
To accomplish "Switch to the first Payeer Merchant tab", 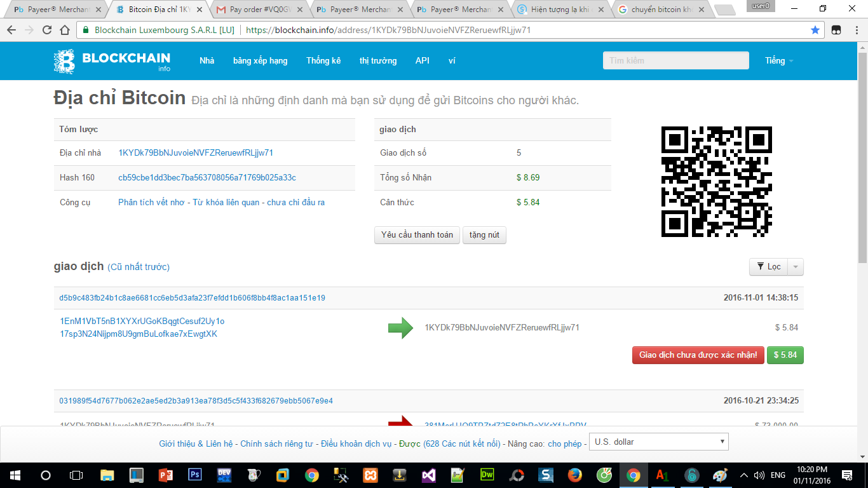I will pyautogui.click(x=56, y=10).
